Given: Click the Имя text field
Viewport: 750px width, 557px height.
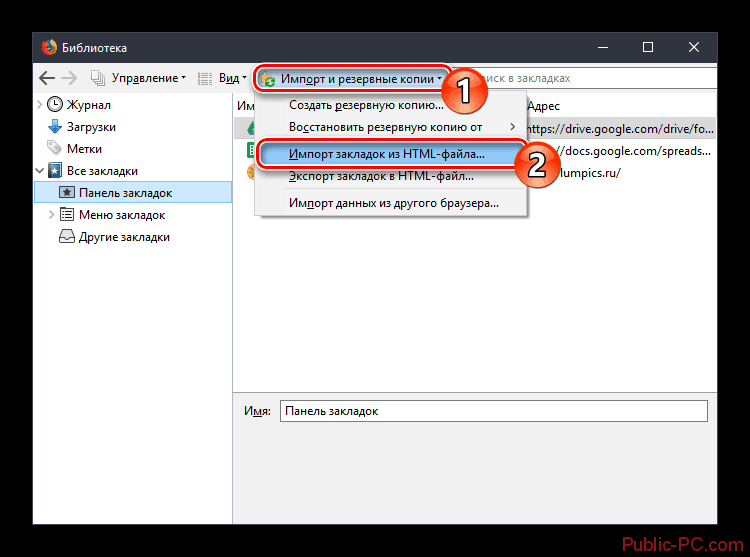Looking at the screenshot, I should click(x=494, y=411).
